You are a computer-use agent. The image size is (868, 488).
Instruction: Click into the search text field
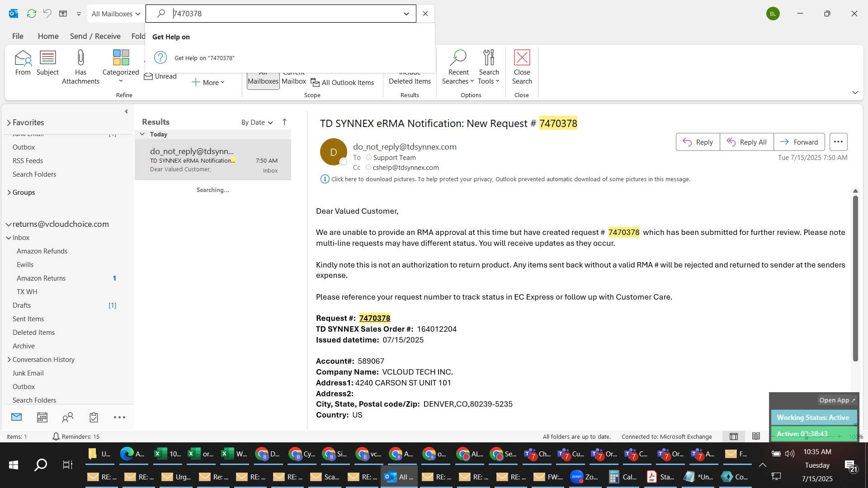285,14
